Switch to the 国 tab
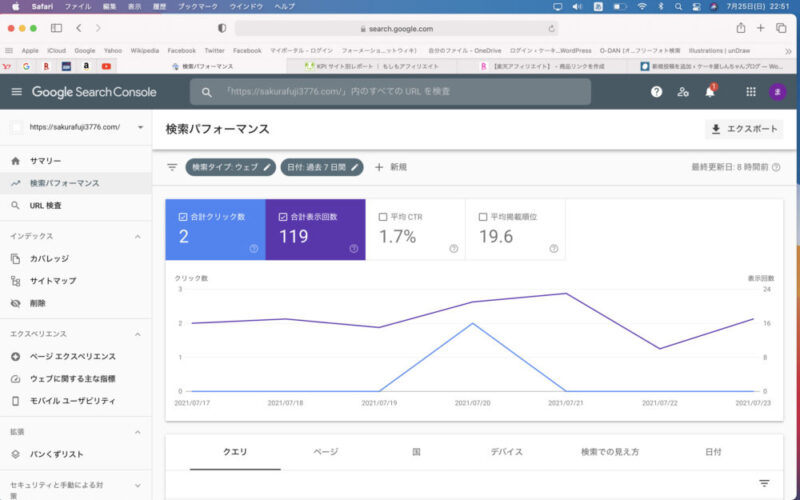The image size is (800, 500). (x=416, y=452)
